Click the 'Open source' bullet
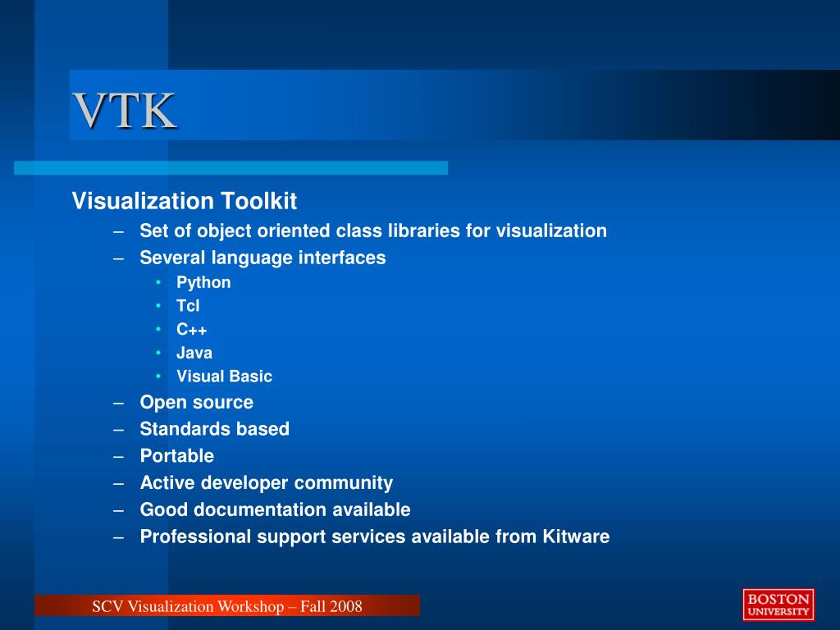Screen dimensions: 840x630 pos(197,402)
